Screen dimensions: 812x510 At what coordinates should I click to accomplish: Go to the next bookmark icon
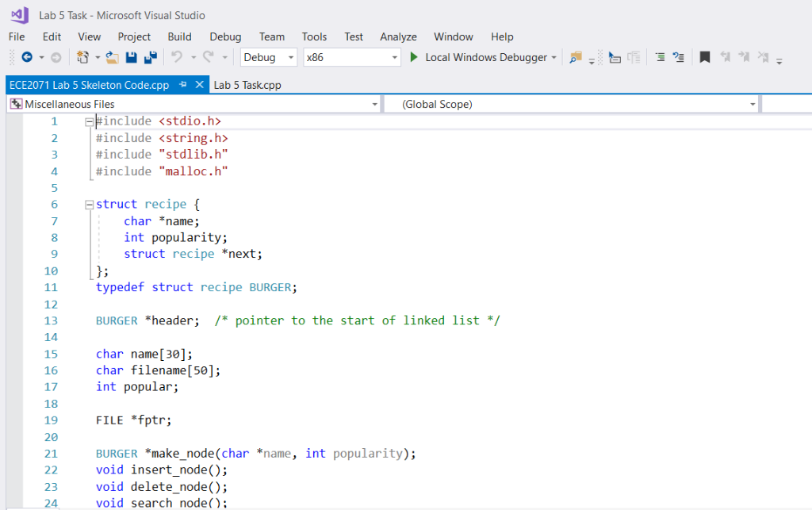coord(744,57)
